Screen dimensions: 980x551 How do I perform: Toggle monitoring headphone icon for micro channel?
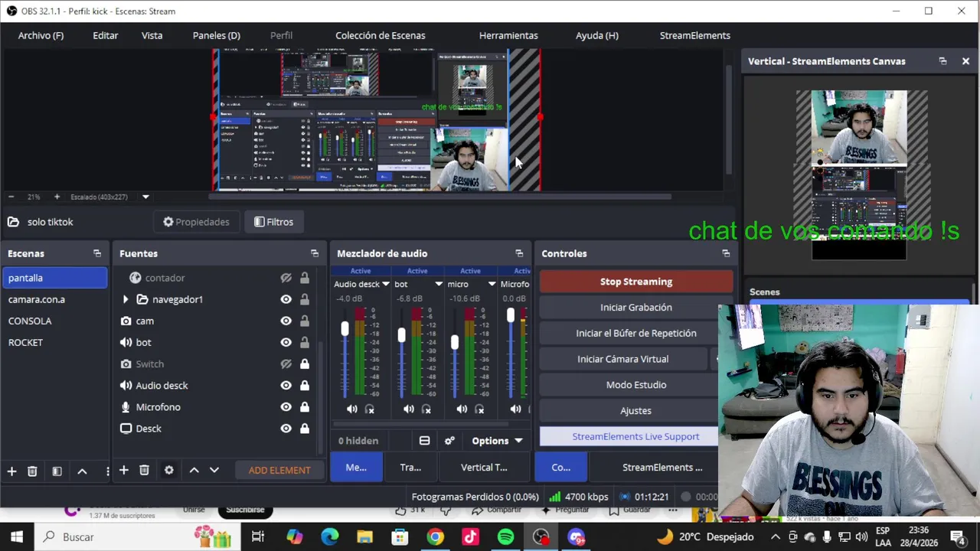(479, 409)
